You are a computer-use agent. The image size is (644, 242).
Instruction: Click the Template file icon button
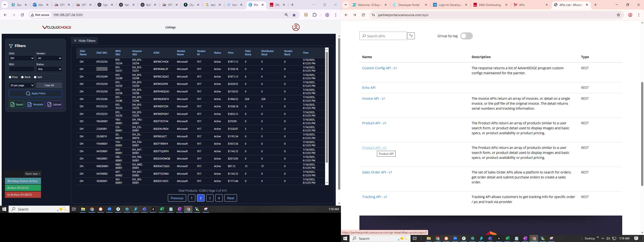35,104
